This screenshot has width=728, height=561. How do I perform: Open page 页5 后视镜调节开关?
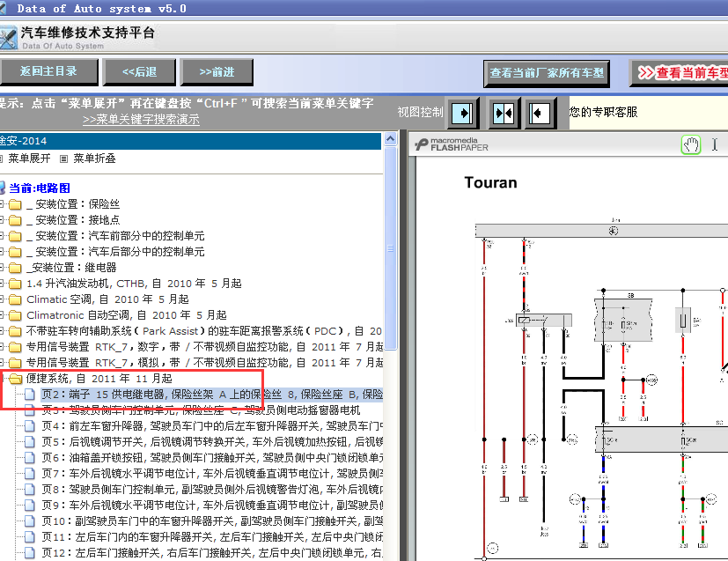pos(212,441)
